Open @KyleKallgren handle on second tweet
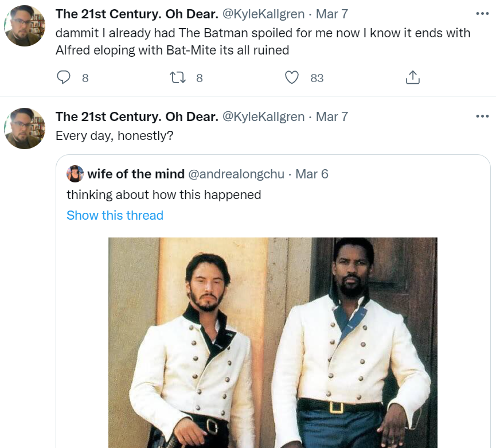Screen dimensions: 496x448 [264, 116]
